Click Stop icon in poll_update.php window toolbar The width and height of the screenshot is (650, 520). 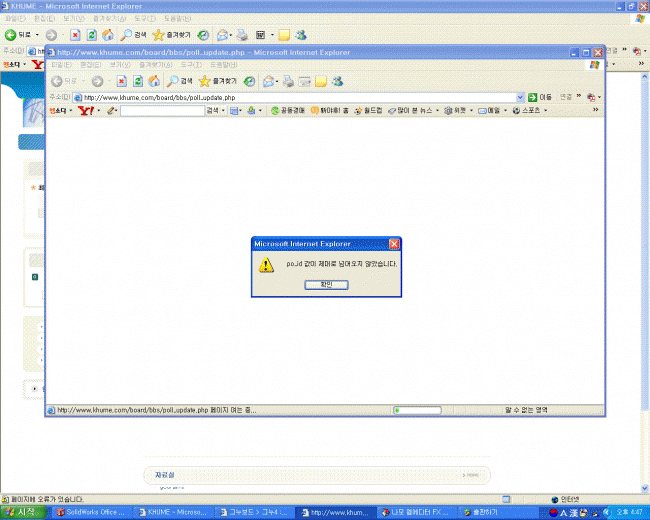pos(121,81)
